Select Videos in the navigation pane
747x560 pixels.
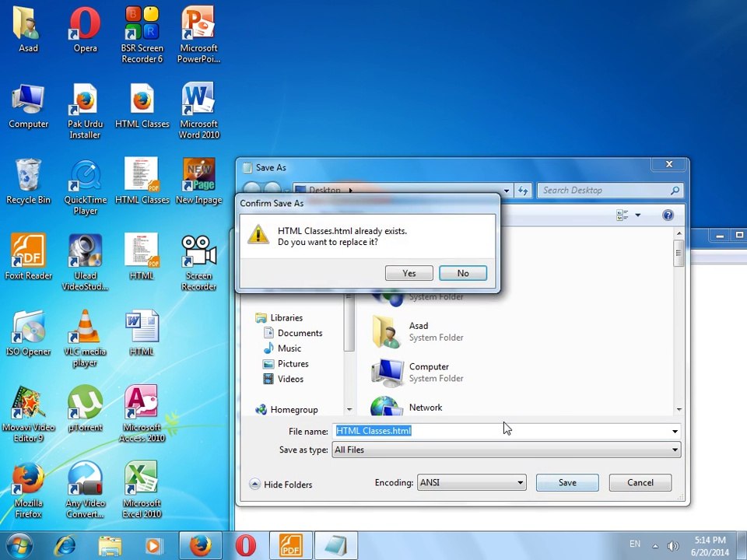point(283,379)
